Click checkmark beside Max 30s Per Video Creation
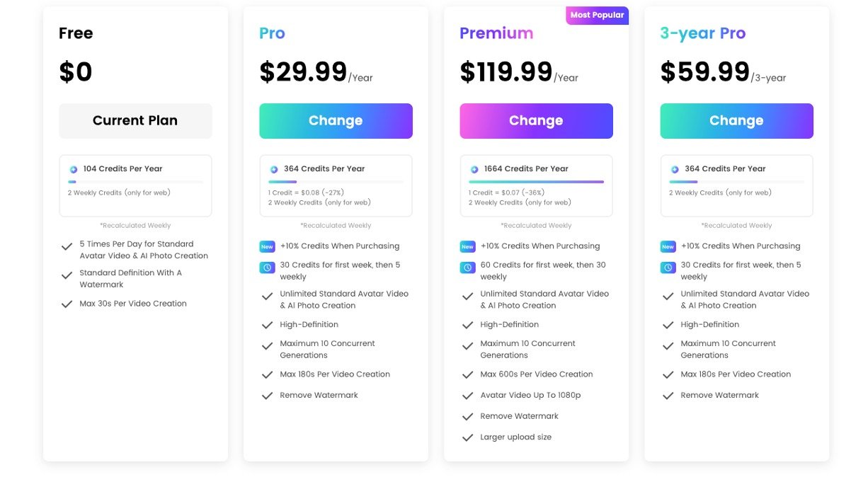This screenshot has width=868, height=477. [x=67, y=304]
